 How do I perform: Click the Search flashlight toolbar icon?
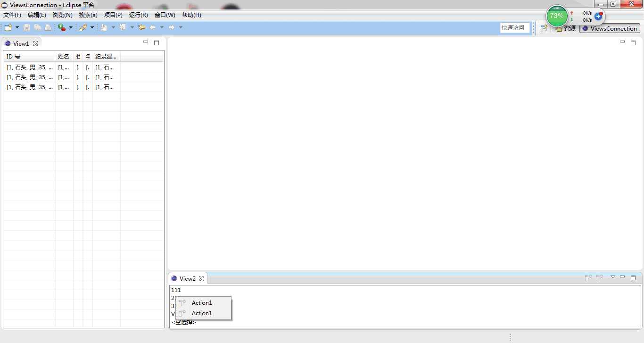click(83, 28)
